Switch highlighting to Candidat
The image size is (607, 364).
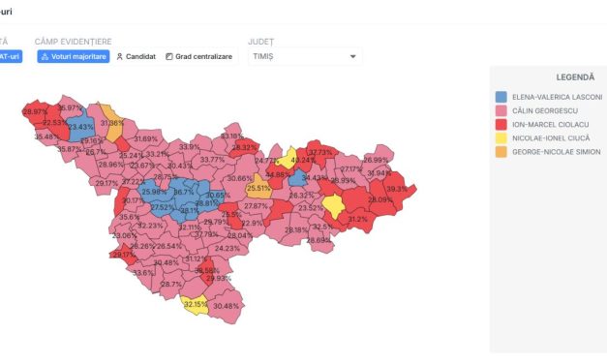pyautogui.click(x=136, y=56)
